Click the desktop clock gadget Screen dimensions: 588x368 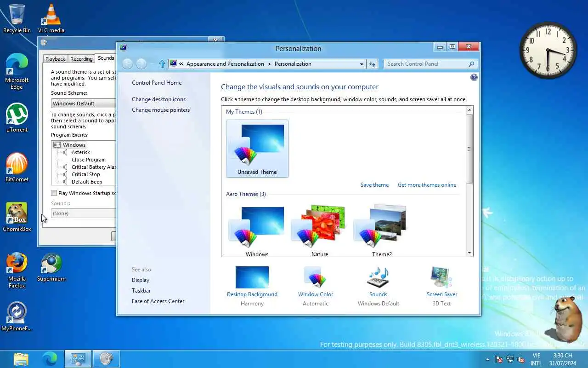click(x=548, y=50)
